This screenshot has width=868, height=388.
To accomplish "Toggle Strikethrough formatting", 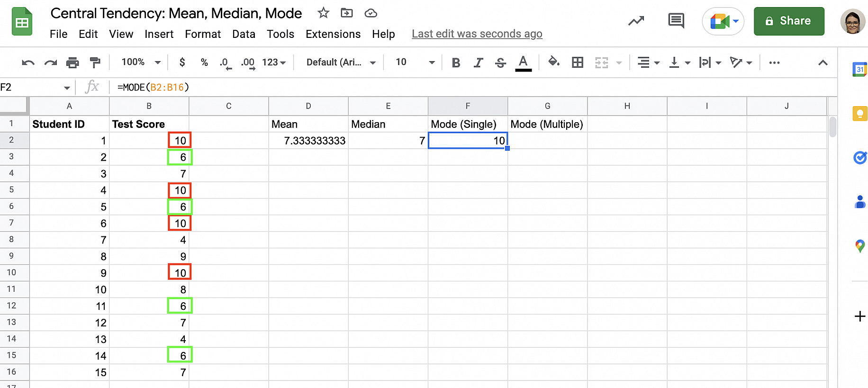I will [x=501, y=63].
